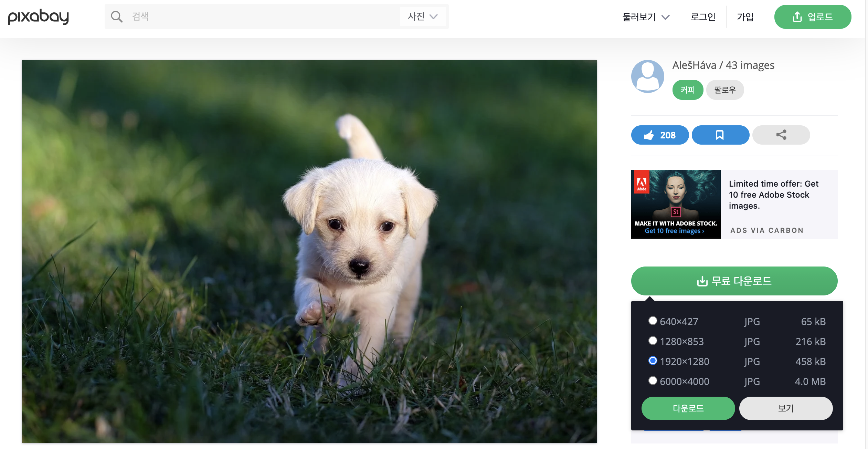868x449 pixels.
Task: Expand the 둘러보기 explore menu
Action: coord(646,17)
